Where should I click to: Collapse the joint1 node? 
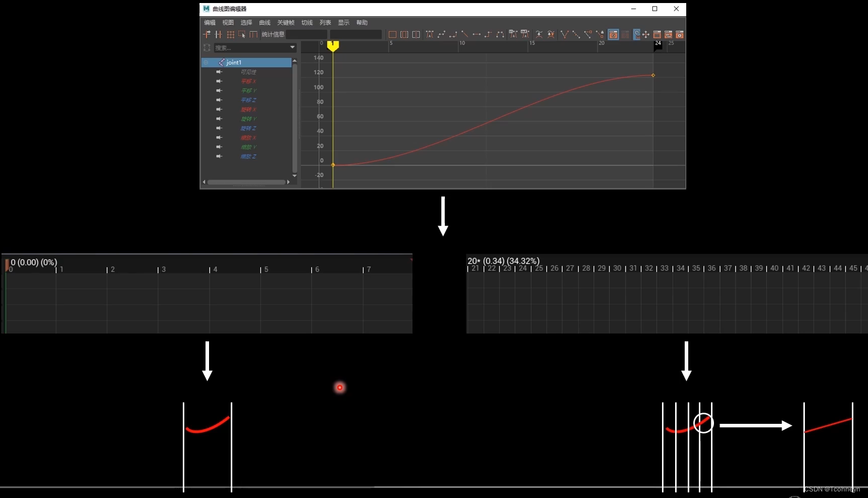click(x=206, y=62)
